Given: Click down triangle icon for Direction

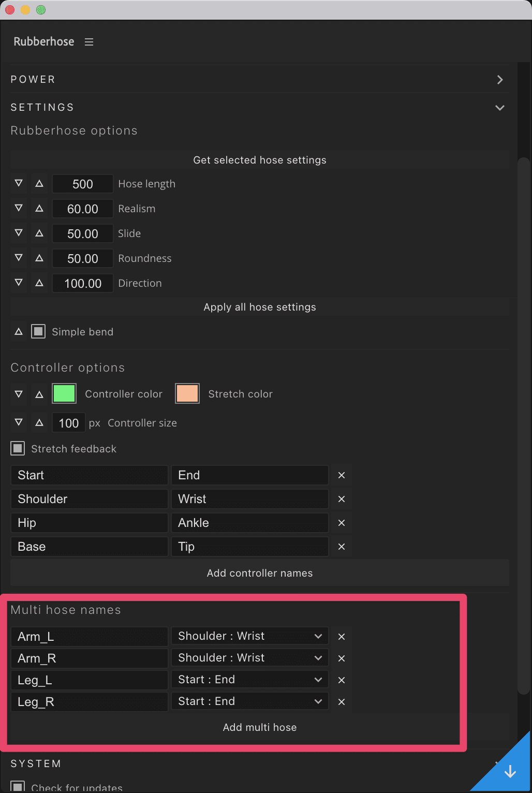Looking at the screenshot, I should [x=19, y=283].
